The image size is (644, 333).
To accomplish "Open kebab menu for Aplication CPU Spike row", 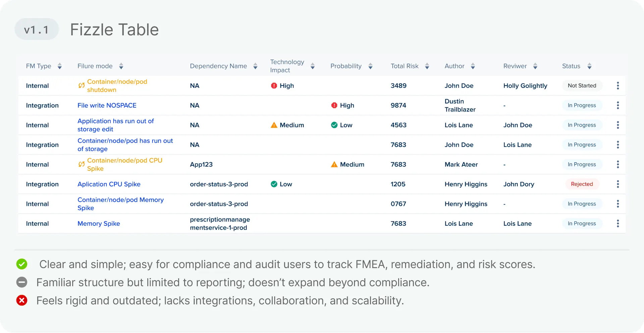I will [x=618, y=184].
